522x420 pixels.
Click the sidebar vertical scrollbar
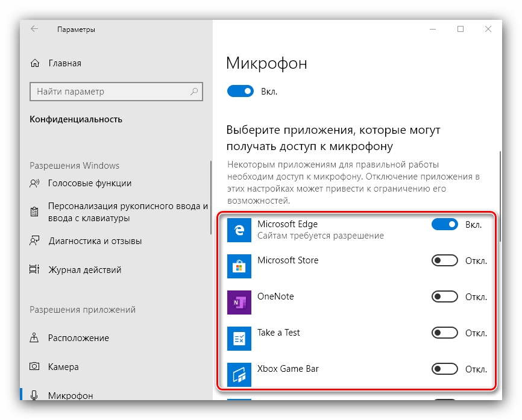click(211, 198)
